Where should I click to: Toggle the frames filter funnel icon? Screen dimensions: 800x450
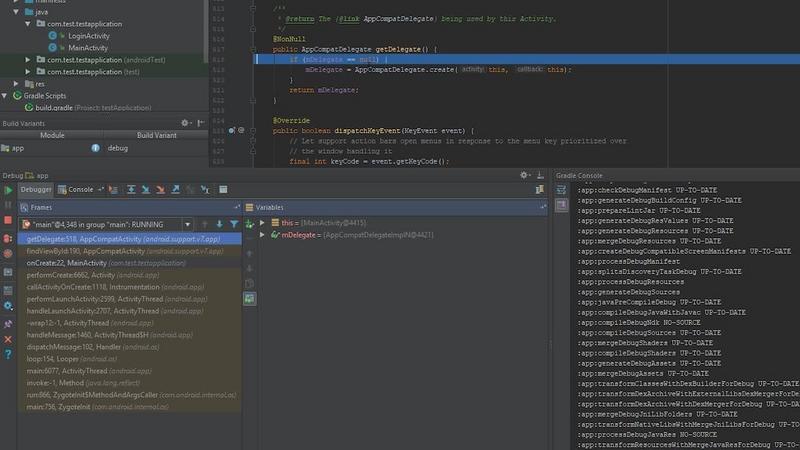234,224
